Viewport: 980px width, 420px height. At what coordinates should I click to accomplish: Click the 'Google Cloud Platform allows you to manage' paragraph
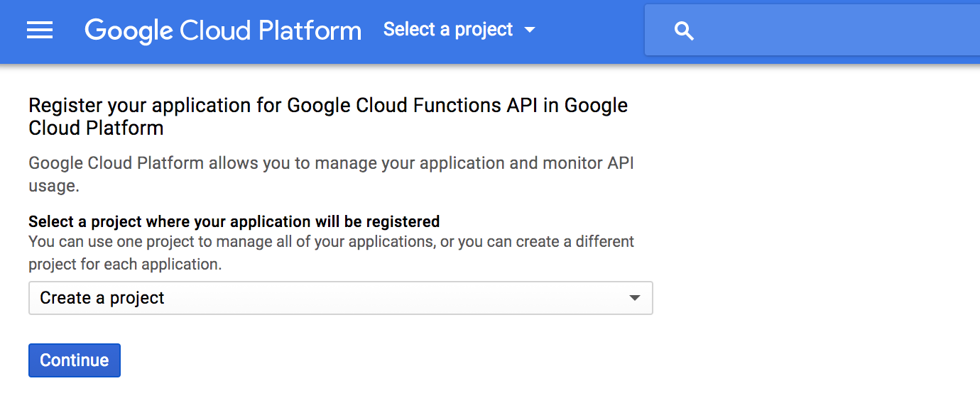click(331, 175)
